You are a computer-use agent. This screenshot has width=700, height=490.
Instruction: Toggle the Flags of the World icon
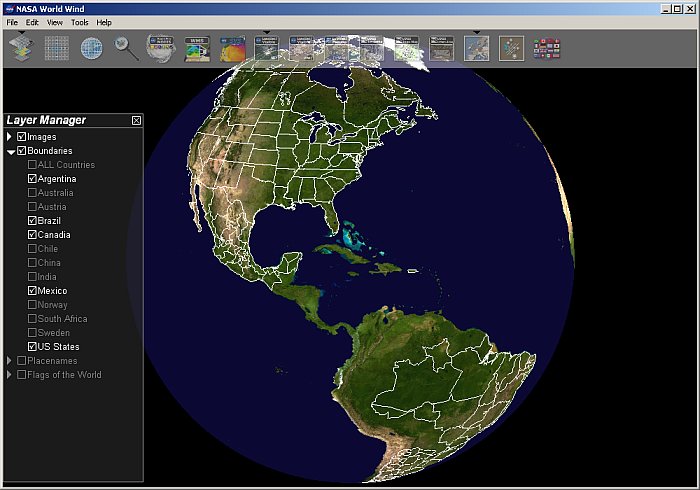546,48
